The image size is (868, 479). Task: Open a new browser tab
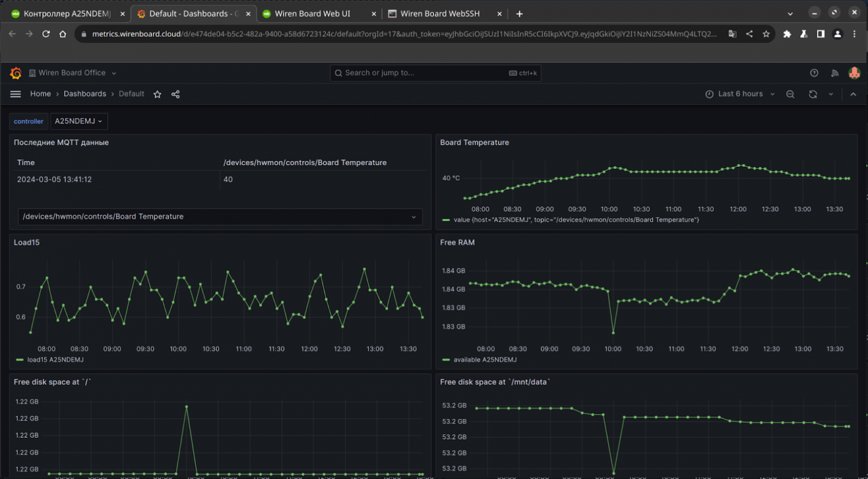(519, 14)
